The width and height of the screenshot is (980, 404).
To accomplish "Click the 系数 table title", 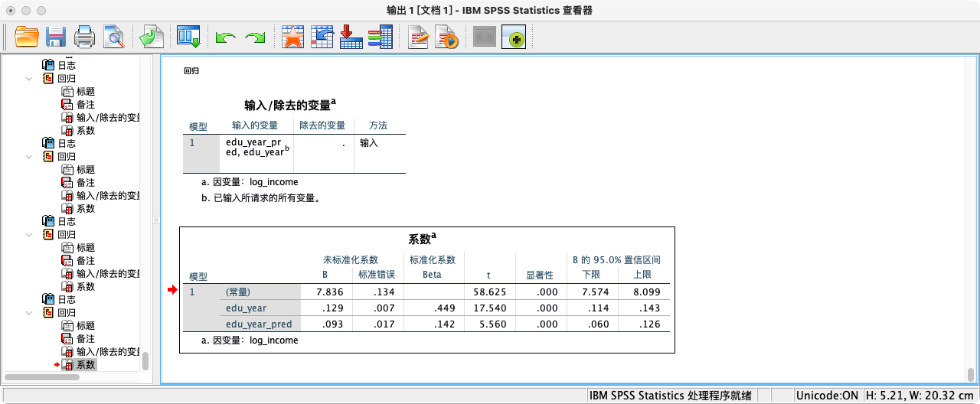I will pyautogui.click(x=422, y=238).
